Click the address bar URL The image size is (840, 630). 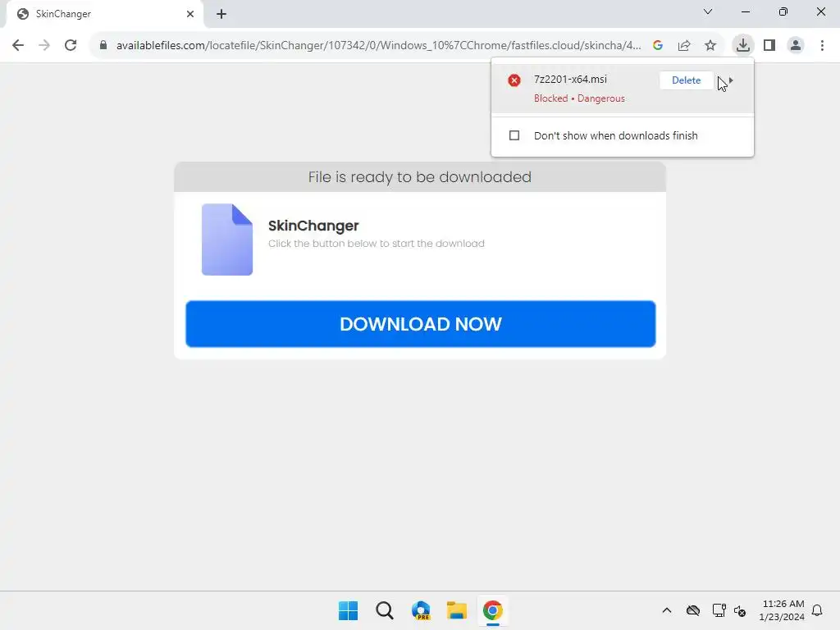coord(378,46)
